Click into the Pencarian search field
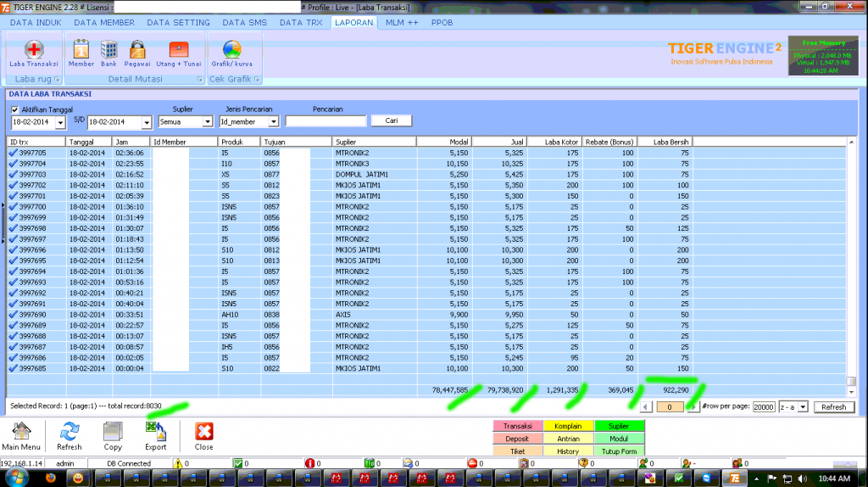 (326, 121)
